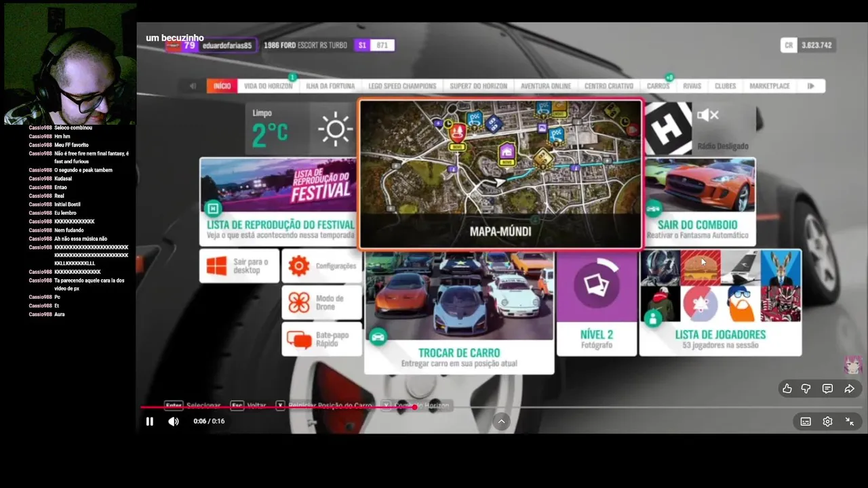This screenshot has height=488, width=868.
Task: Open Bate-papo Rápido tile
Action: pyautogui.click(x=321, y=339)
